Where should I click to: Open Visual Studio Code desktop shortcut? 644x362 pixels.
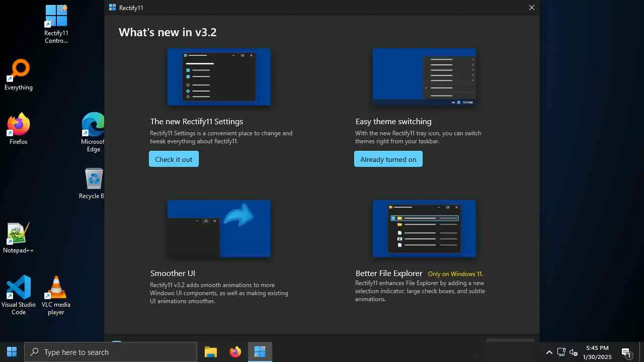pyautogui.click(x=19, y=295)
